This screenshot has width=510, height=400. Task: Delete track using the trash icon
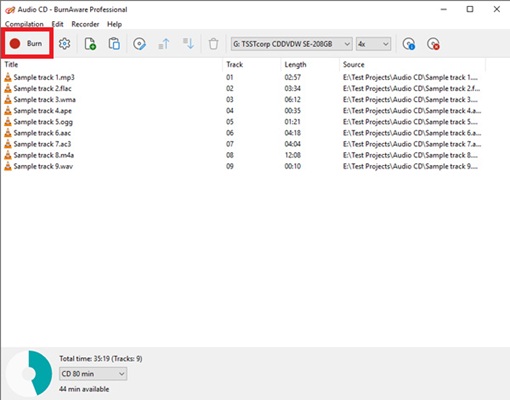[213, 44]
